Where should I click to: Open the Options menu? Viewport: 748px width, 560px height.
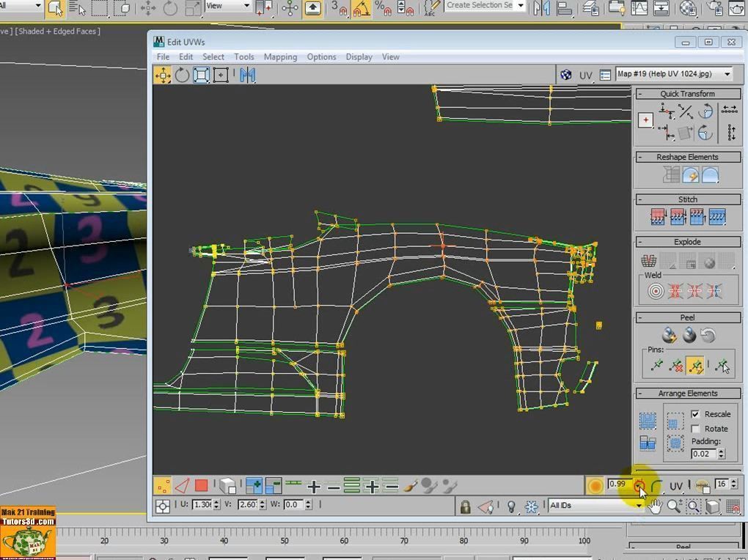[321, 56]
